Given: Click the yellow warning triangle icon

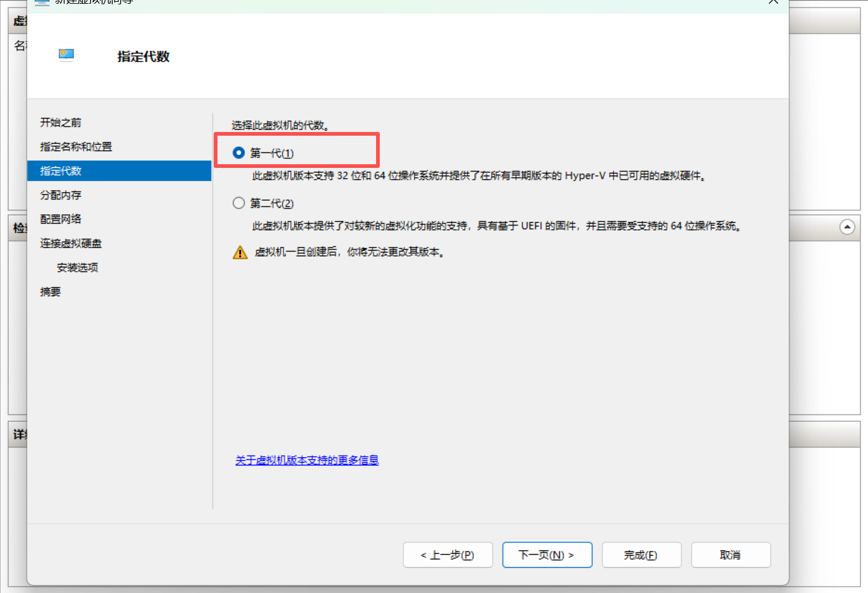Looking at the screenshot, I should coord(240,253).
